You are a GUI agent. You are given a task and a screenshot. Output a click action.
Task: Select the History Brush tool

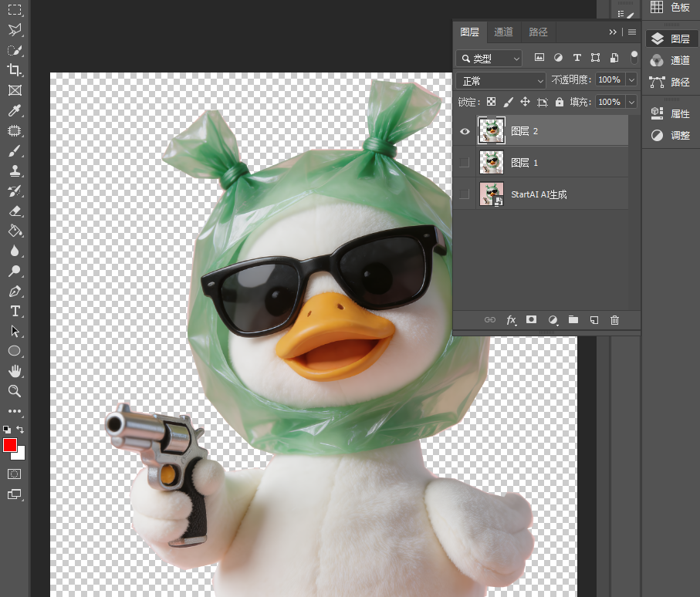tap(15, 191)
